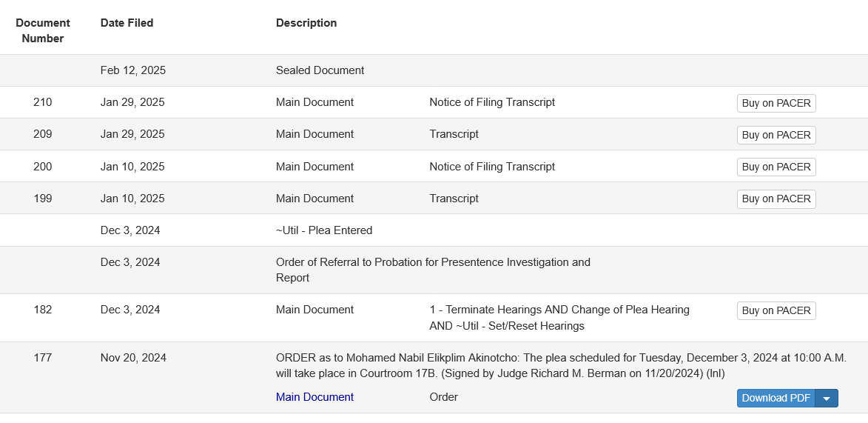
Task: Buy document 209 Transcript on PACER
Action: pos(776,136)
